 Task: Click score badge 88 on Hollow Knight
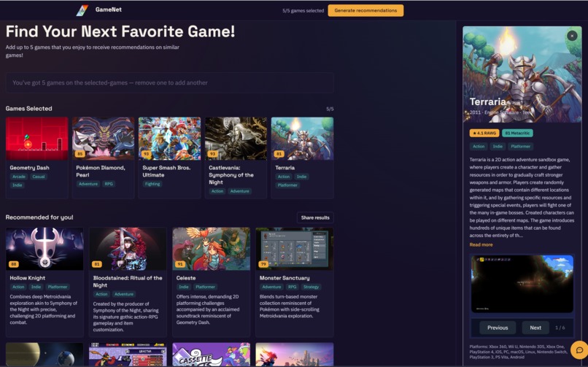(14, 264)
